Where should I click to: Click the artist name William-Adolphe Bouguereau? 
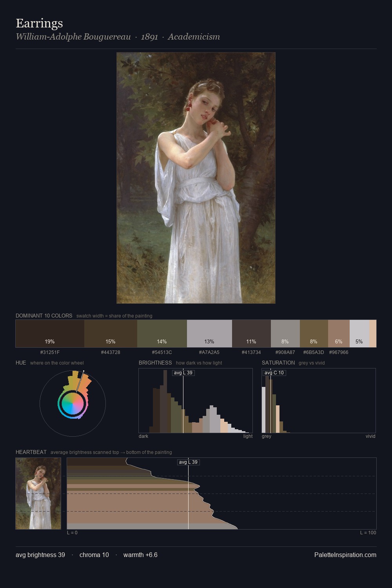(73, 37)
